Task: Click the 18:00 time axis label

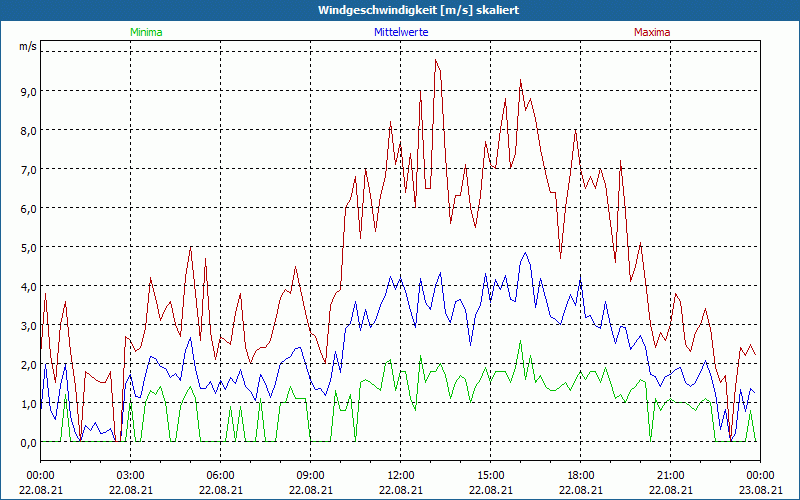Action: tap(581, 476)
